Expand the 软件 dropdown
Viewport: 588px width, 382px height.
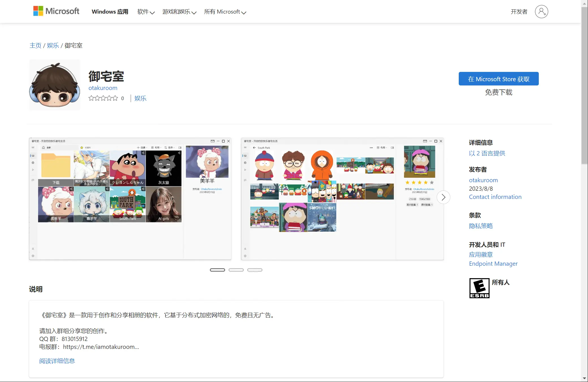click(145, 12)
